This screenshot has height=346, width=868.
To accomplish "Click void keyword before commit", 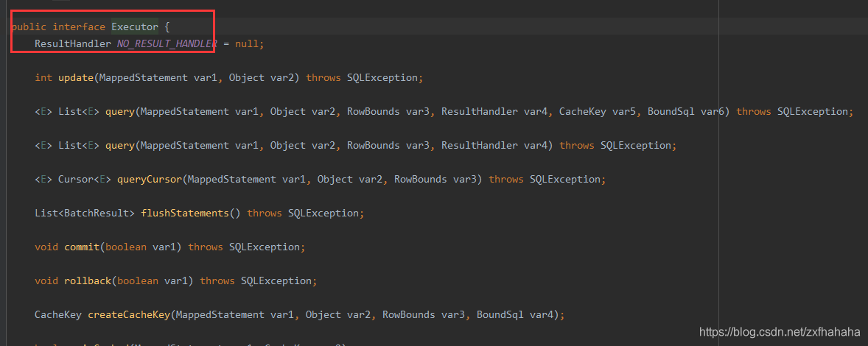I will click(x=46, y=247).
